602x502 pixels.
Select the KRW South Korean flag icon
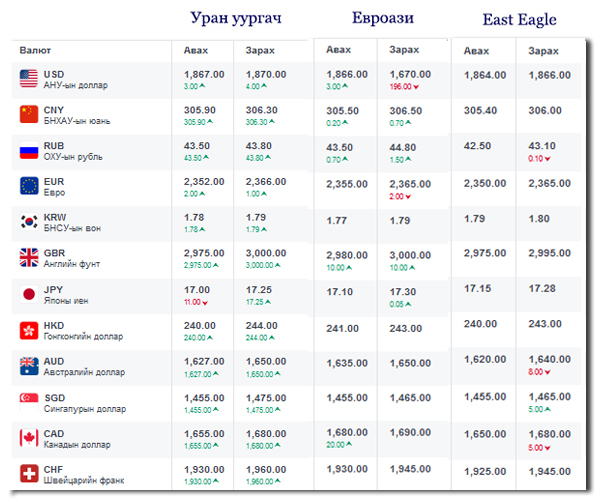[x=29, y=221]
